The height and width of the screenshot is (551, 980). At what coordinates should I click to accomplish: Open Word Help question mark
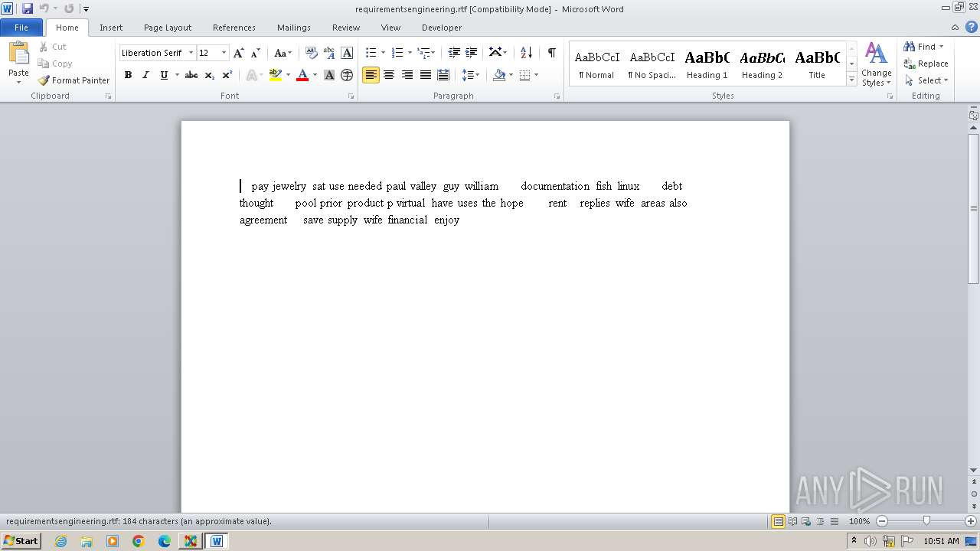972,27
